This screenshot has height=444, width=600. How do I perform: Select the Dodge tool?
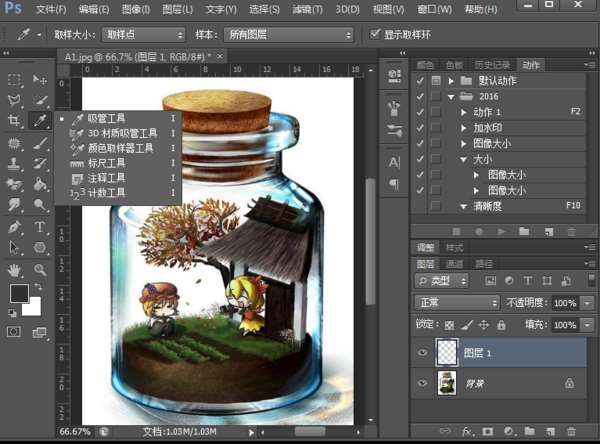click(40, 205)
